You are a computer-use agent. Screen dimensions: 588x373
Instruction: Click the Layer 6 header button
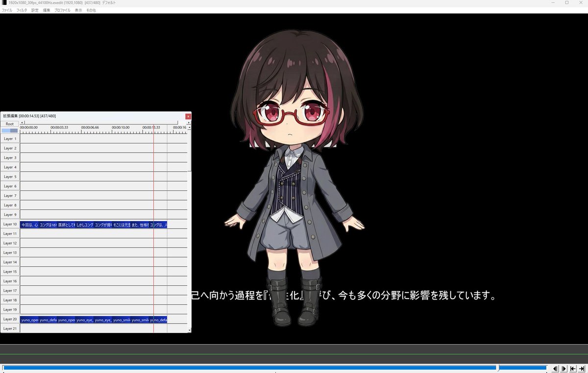tap(10, 186)
